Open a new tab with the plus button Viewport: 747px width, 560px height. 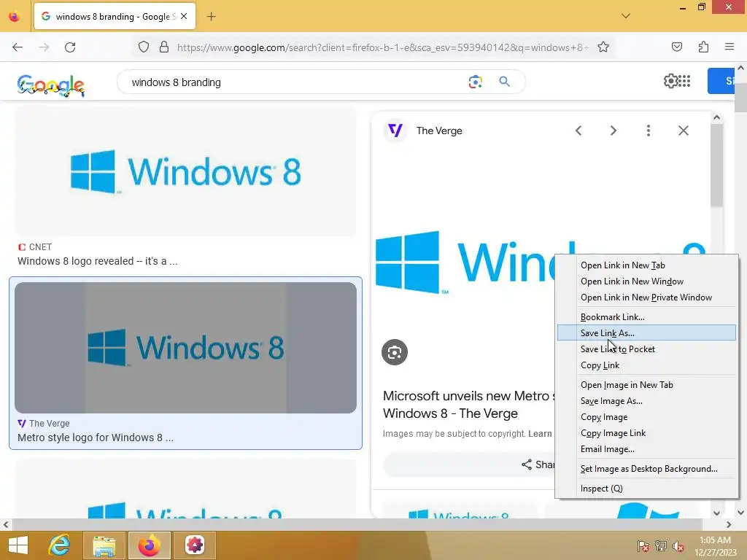211,17
